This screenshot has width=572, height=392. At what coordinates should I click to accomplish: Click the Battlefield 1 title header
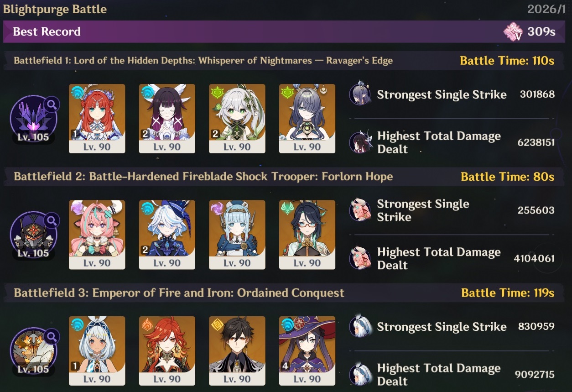tap(203, 61)
